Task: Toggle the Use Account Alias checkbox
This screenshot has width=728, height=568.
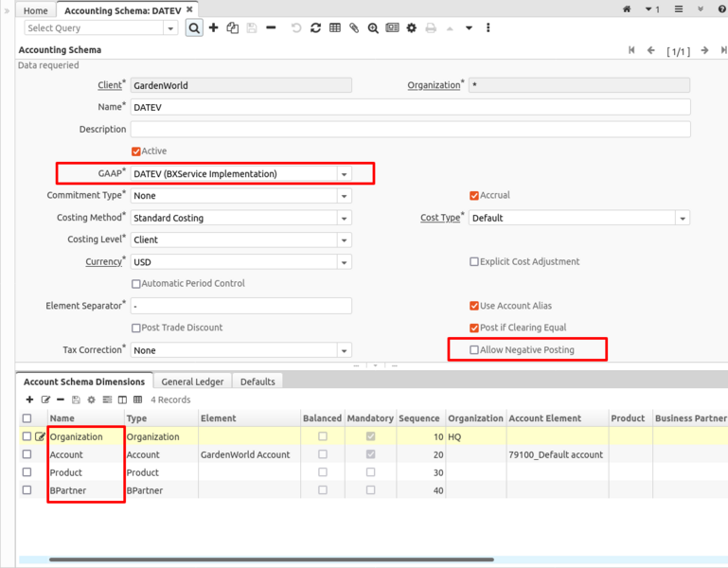Action: [474, 306]
